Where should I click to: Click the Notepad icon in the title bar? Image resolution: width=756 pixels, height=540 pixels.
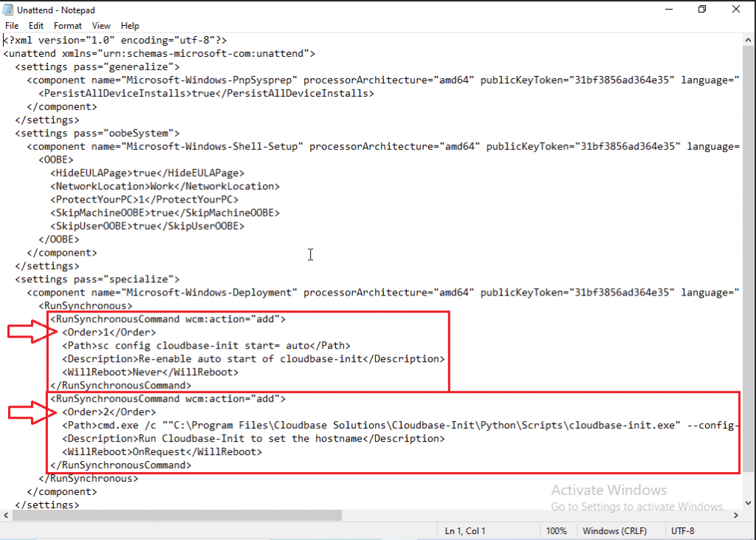click(x=7, y=10)
